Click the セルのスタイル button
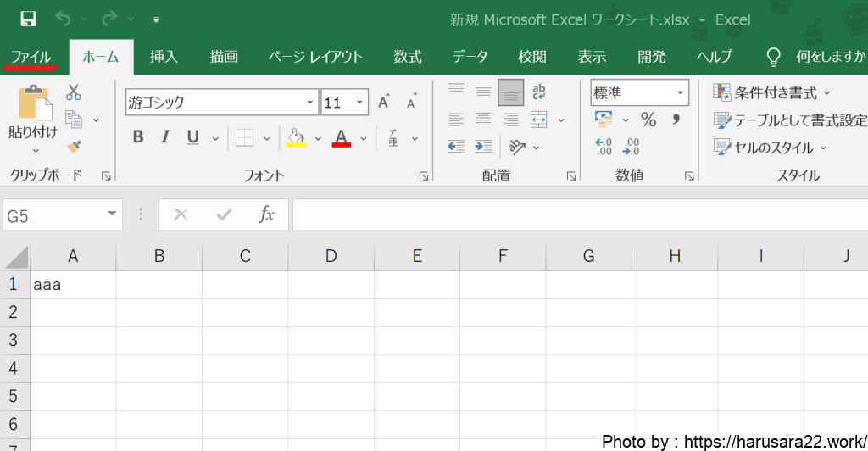Image resolution: width=868 pixels, height=451 pixels. (771, 148)
